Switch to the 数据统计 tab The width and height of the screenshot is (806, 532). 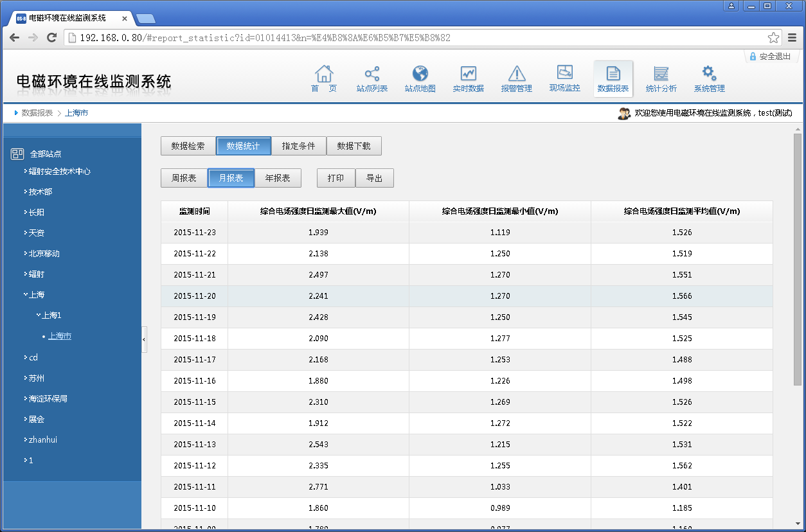coord(243,146)
